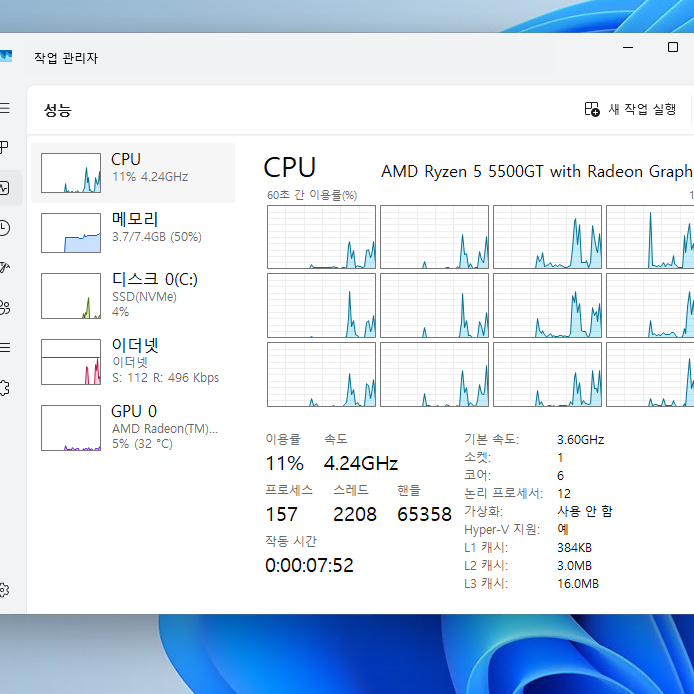Select the 이더넷 performance entry
This screenshot has height=694, width=694.
click(133, 362)
